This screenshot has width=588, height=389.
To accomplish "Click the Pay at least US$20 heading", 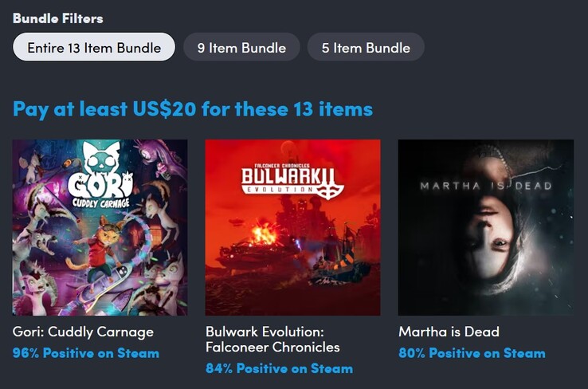I will 193,109.
